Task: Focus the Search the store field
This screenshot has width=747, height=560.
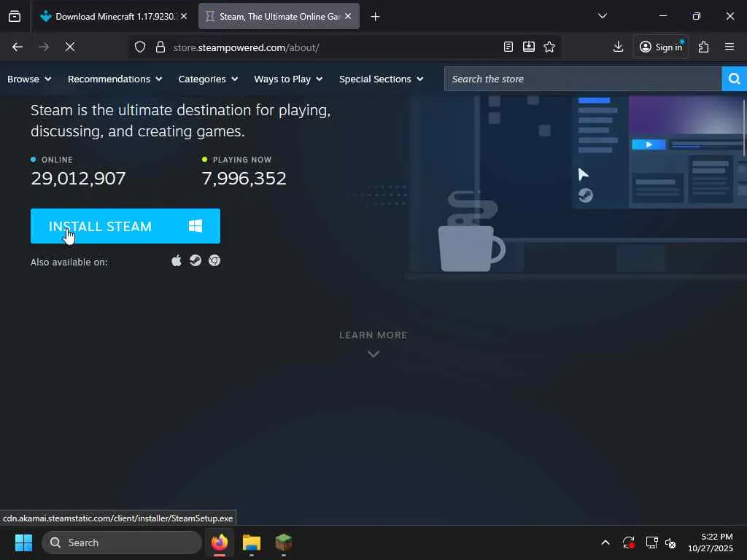Action: [x=583, y=79]
